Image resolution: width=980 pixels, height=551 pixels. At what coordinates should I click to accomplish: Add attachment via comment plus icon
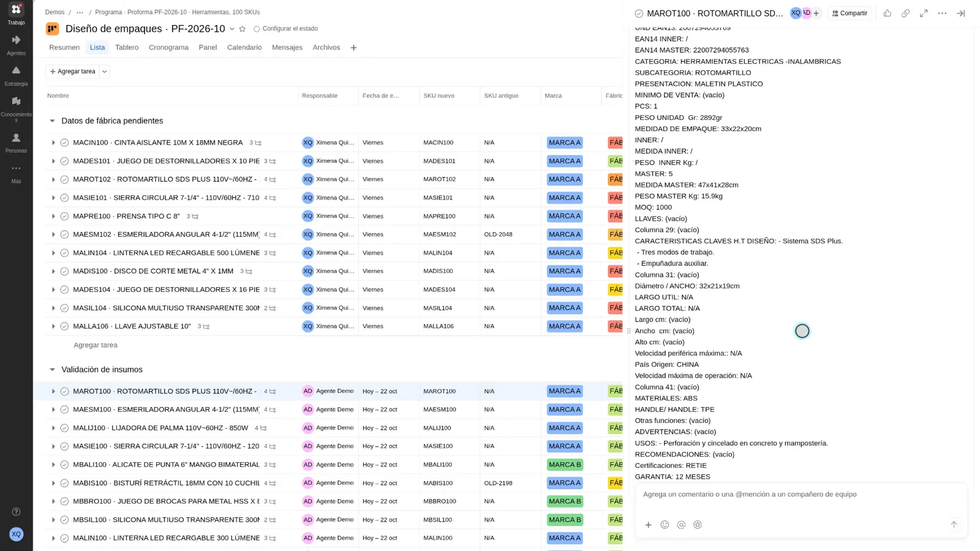(648, 525)
